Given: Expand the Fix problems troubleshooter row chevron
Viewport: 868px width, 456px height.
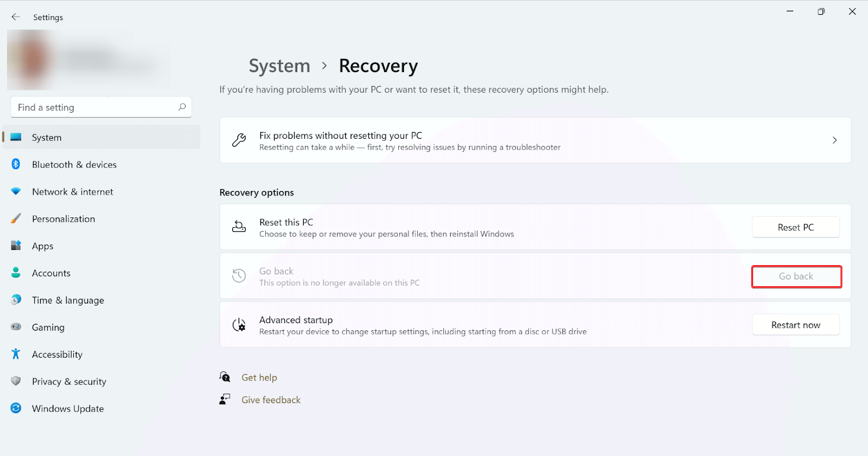Looking at the screenshot, I should click(834, 140).
